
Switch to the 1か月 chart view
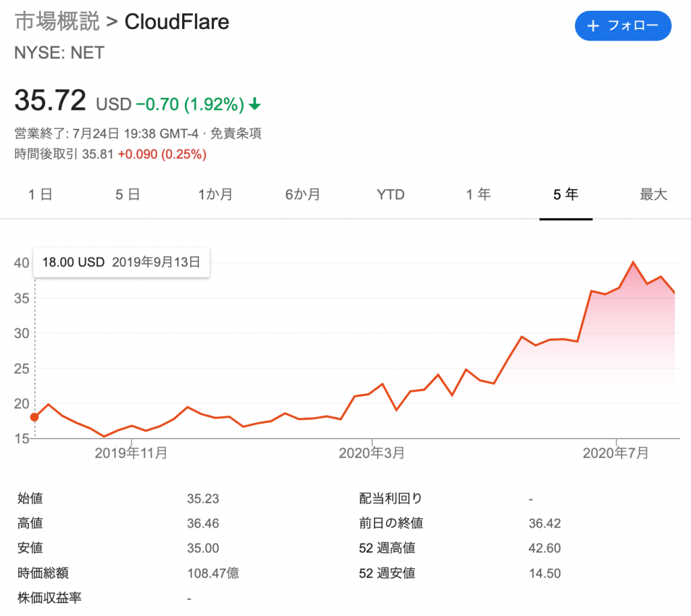215,194
